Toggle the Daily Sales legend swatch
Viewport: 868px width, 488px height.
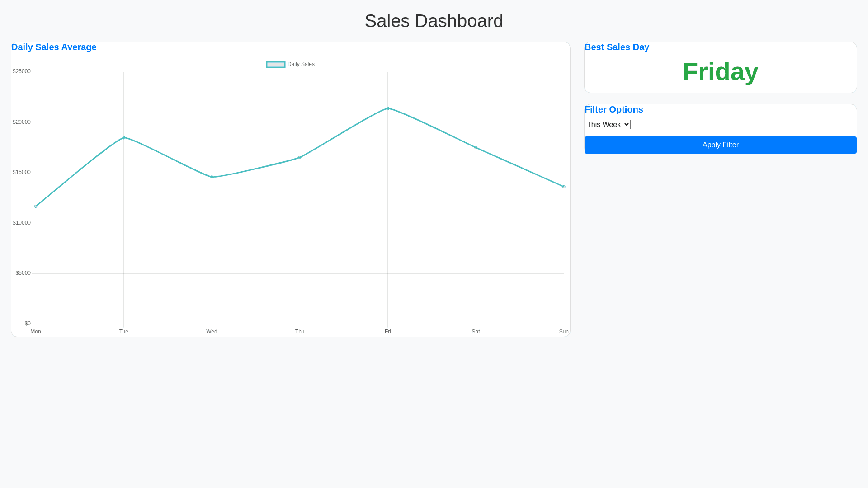pos(275,65)
